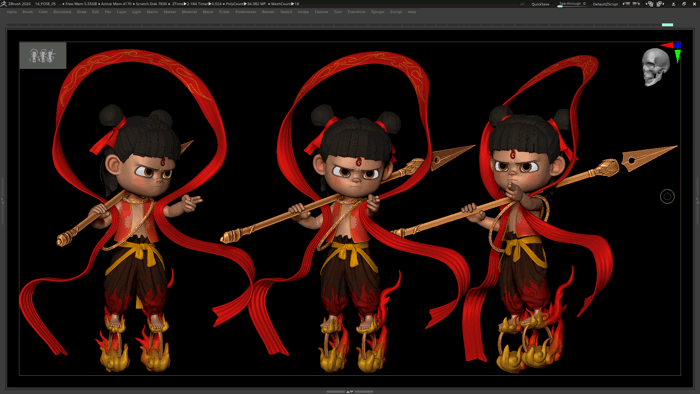Open the Zplugin menu
Viewport: 700px width, 394px height.
pyautogui.click(x=377, y=12)
